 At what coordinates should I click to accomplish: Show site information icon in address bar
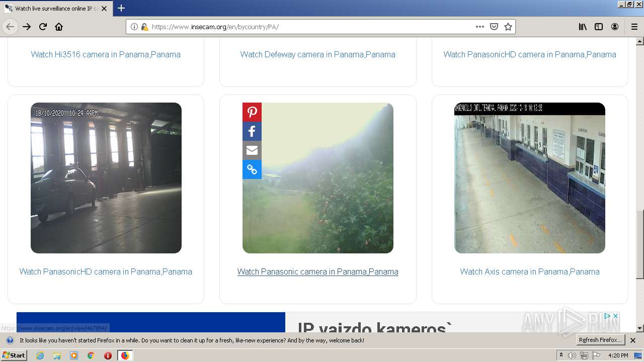click(x=134, y=27)
